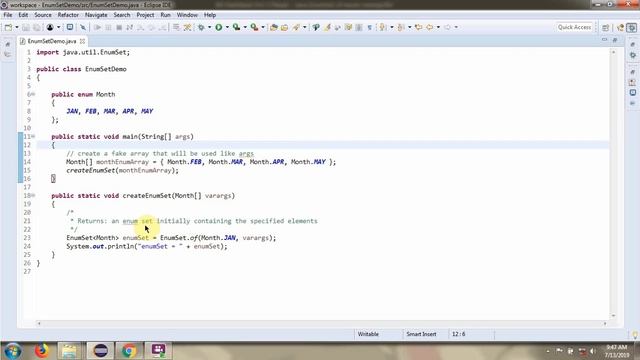Click the Coverage launch icon
640x360 pixels.
[236, 27]
